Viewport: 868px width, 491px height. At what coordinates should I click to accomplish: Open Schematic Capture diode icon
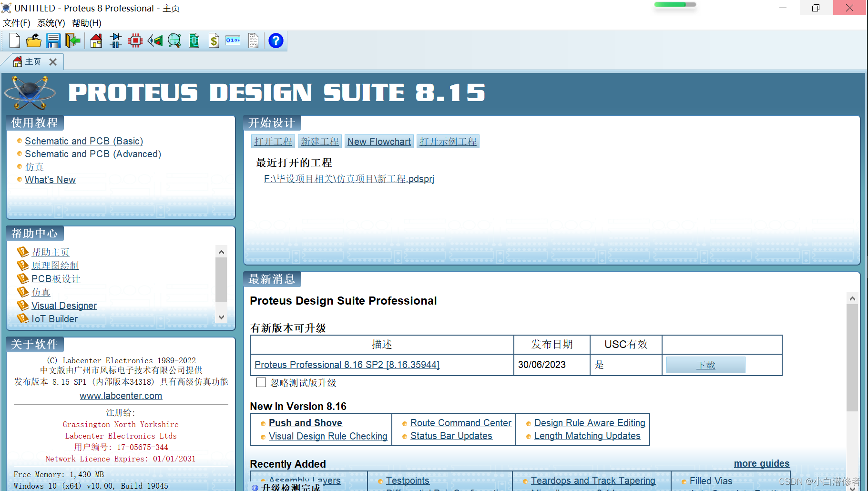click(116, 41)
